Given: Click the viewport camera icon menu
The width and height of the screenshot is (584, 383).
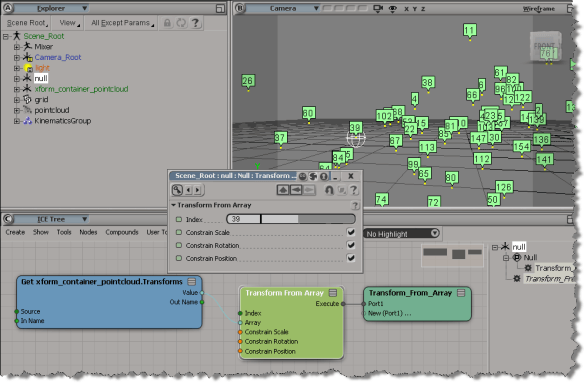Looking at the screenshot, I should (x=378, y=9).
